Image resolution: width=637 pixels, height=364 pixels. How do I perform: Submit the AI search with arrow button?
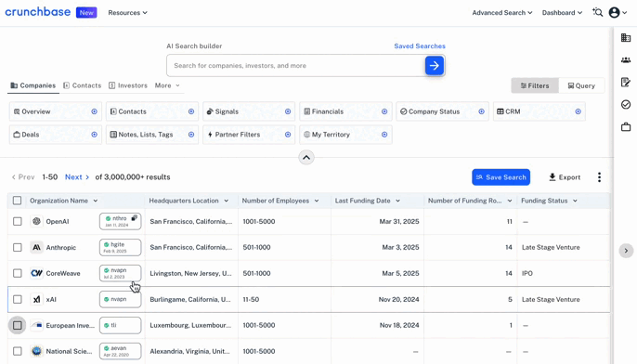click(435, 65)
